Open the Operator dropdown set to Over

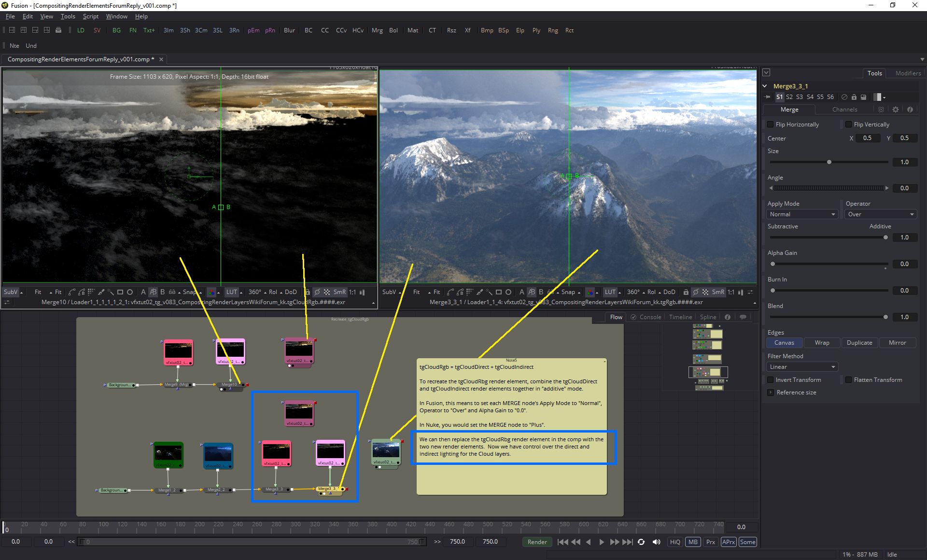(880, 214)
